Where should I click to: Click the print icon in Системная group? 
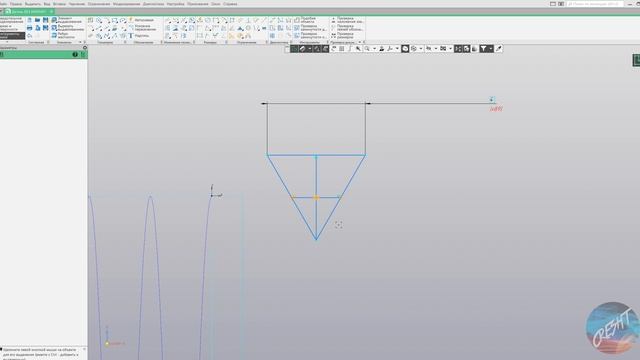[x=29, y=28]
